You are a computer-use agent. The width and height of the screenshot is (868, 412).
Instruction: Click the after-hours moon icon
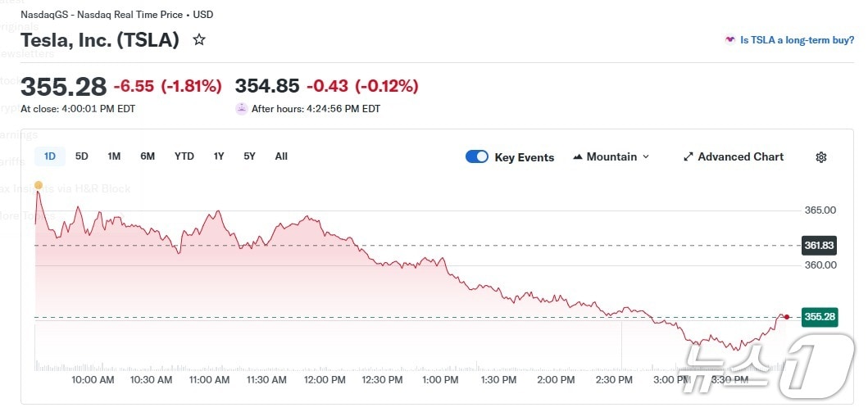click(241, 108)
